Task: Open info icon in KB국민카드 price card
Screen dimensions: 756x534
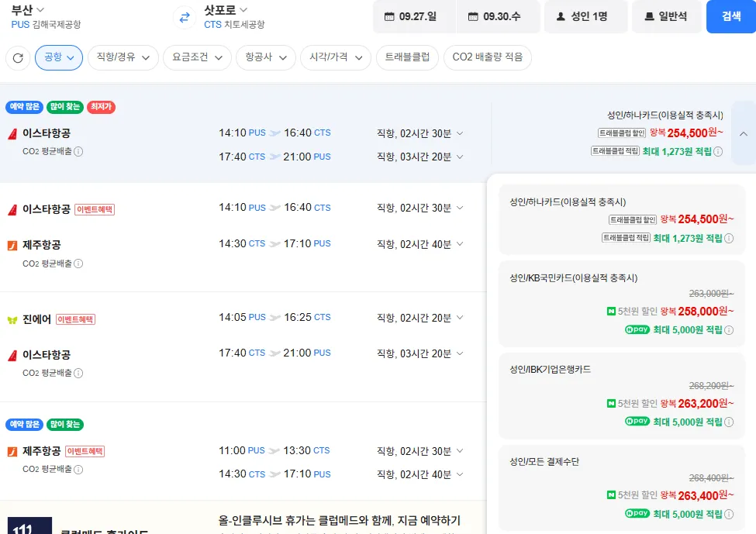Action: point(729,330)
